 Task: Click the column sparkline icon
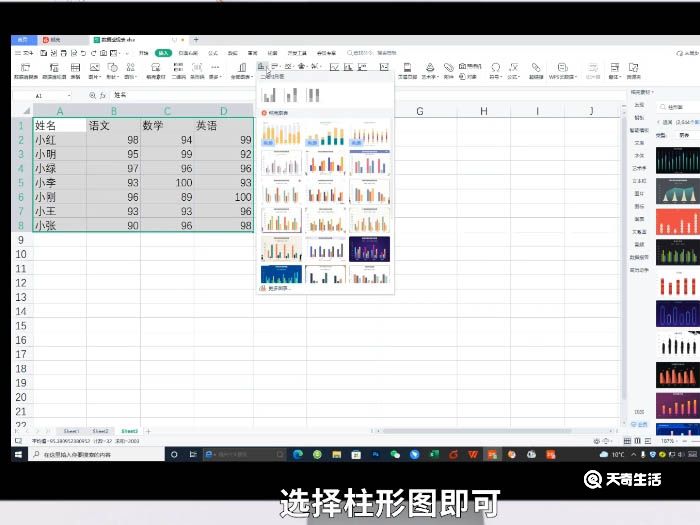pyautogui.click(x=348, y=67)
